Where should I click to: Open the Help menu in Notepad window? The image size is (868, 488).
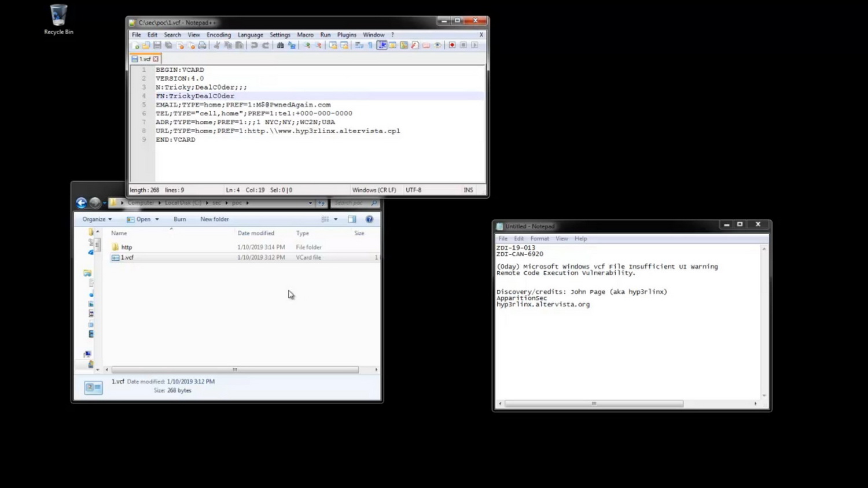(x=580, y=238)
